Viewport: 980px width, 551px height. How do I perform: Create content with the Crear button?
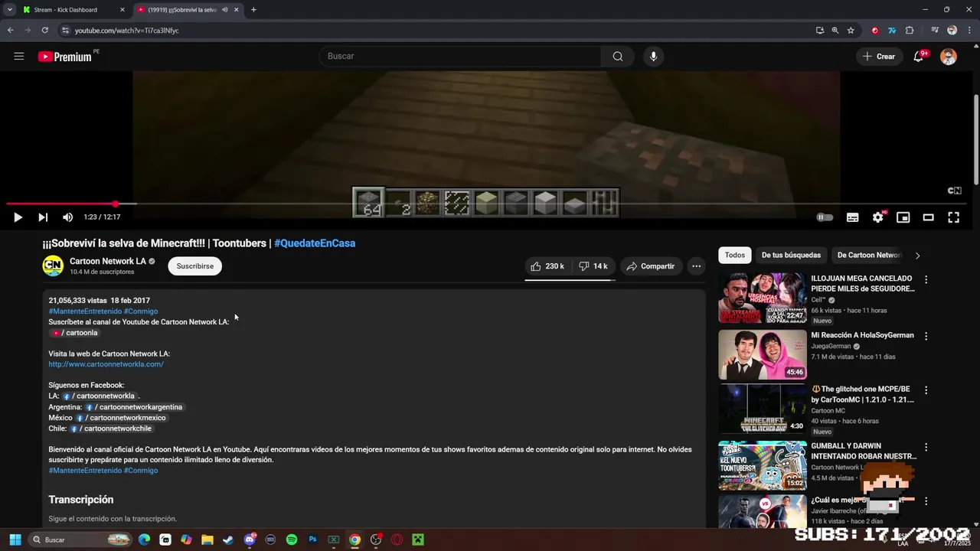pos(878,57)
